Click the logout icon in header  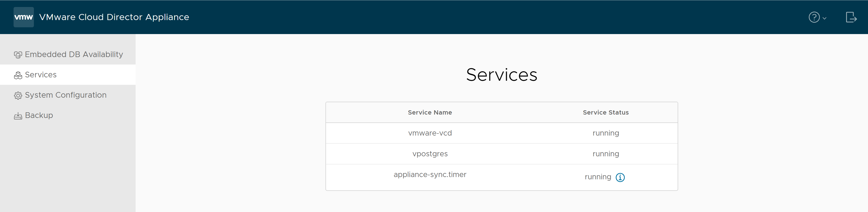(x=851, y=17)
